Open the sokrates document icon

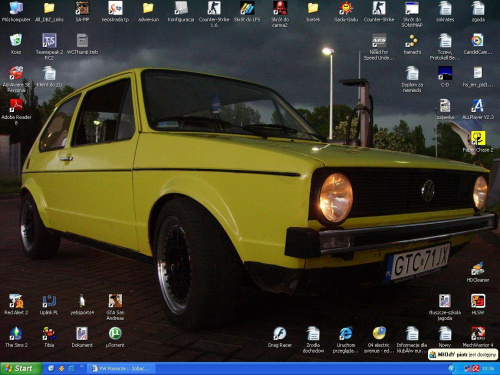click(x=445, y=8)
